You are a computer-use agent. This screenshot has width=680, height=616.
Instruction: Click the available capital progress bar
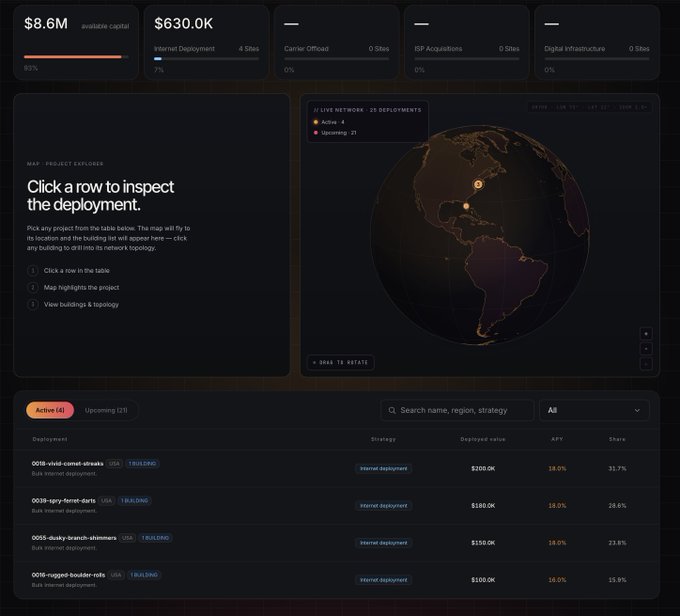[x=76, y=57]
